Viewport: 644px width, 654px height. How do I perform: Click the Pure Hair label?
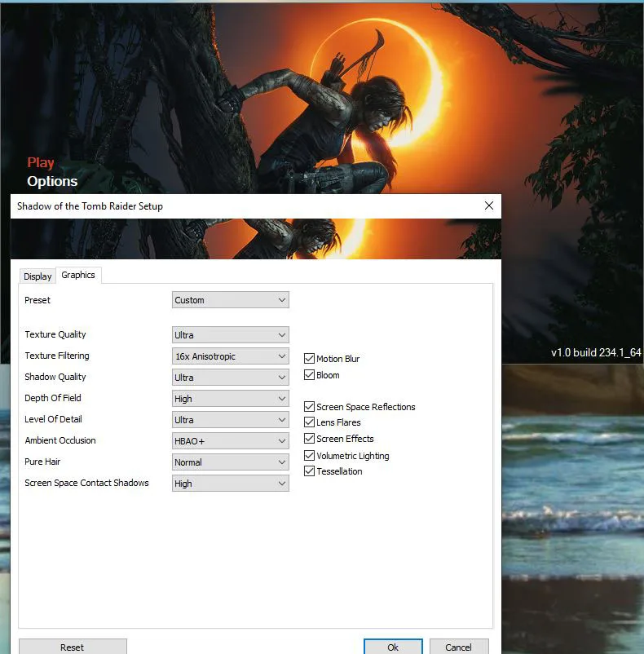(x=42, y=462)
